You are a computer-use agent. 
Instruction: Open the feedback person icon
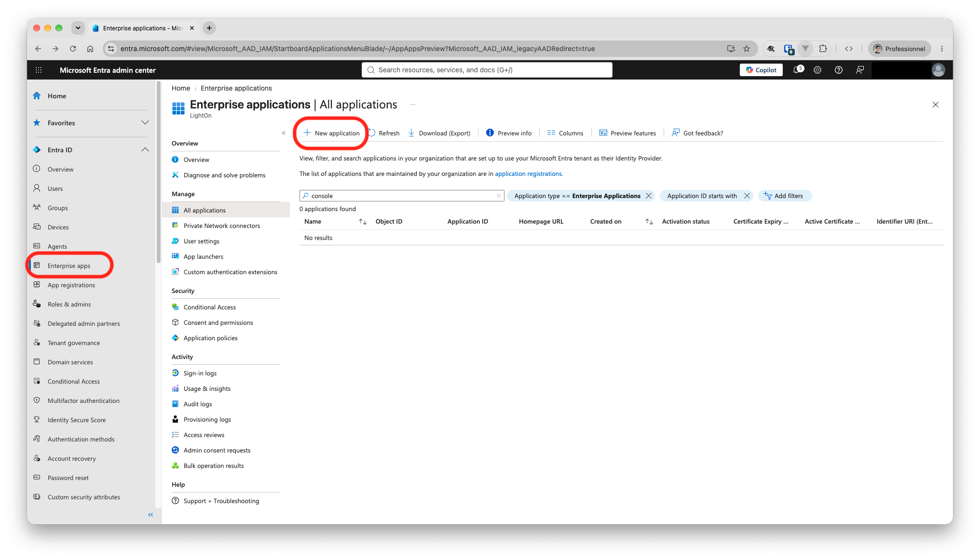(860, 70)
